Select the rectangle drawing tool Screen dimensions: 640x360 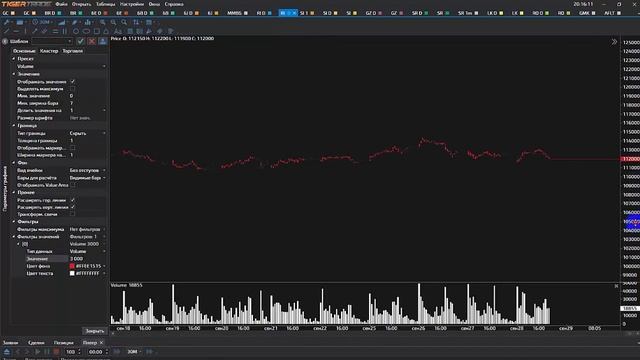tap(97, 31)
